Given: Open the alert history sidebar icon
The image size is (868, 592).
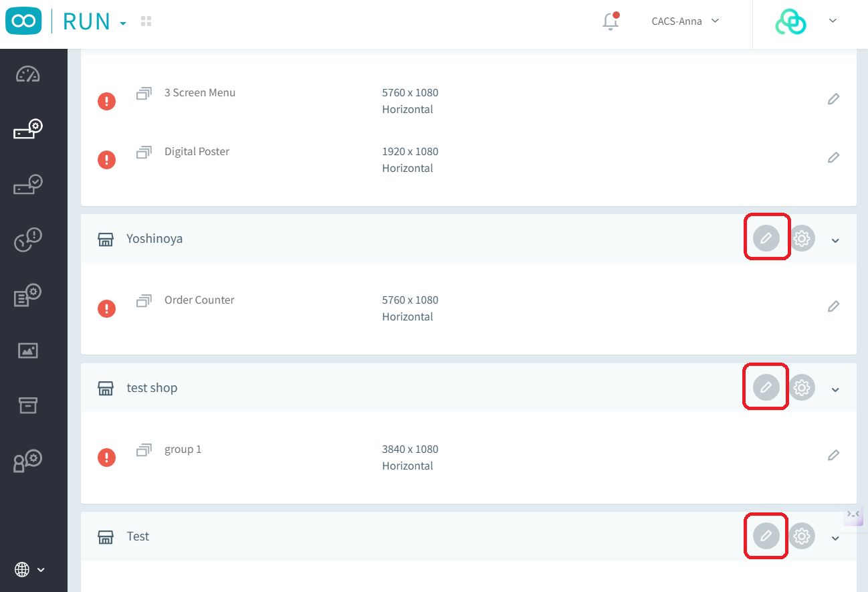Looking at the screenshot, I should 28,239.
